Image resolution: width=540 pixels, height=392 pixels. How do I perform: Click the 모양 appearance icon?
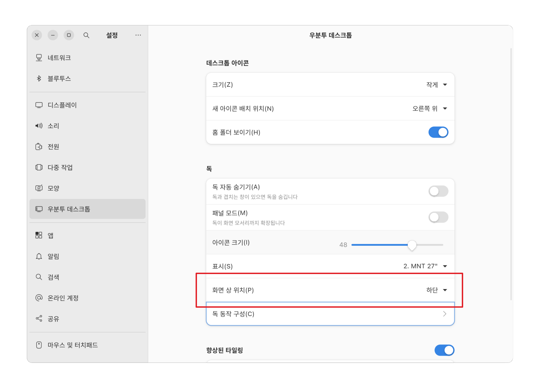[x=39, y=188]
